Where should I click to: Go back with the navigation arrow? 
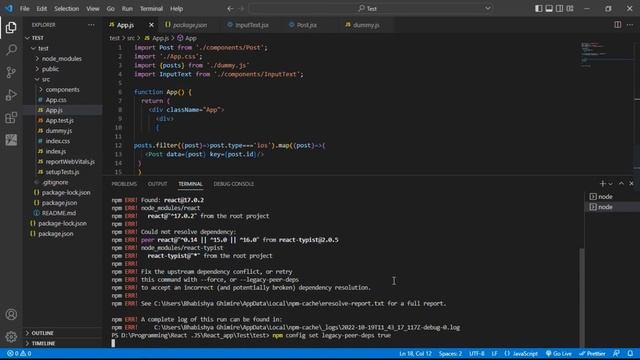coord(230,8)
